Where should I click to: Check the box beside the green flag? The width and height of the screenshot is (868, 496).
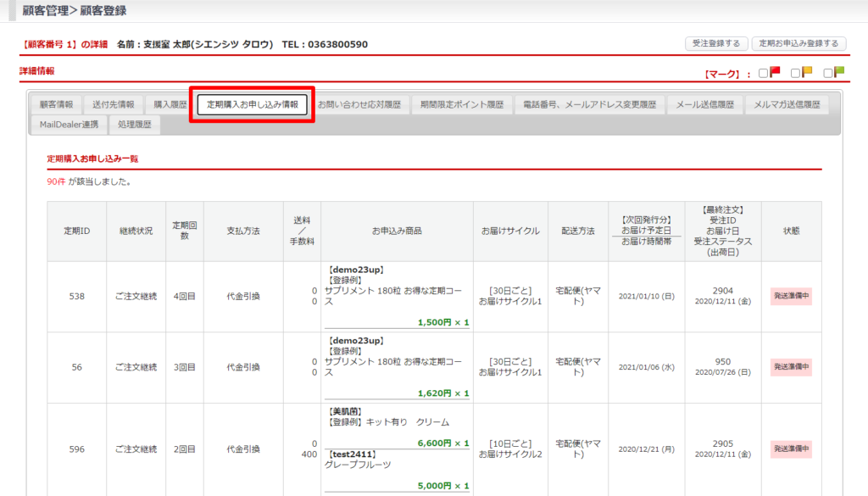828,73
